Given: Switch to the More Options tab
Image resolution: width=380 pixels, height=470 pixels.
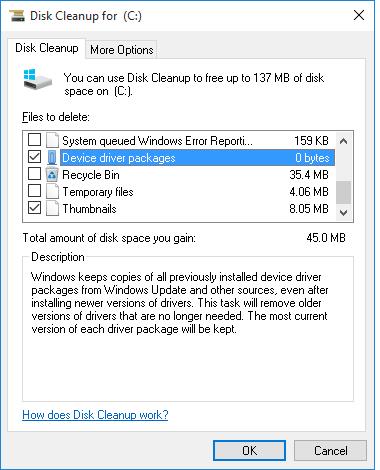Looking at the screenshot, I should coord(122,50).
